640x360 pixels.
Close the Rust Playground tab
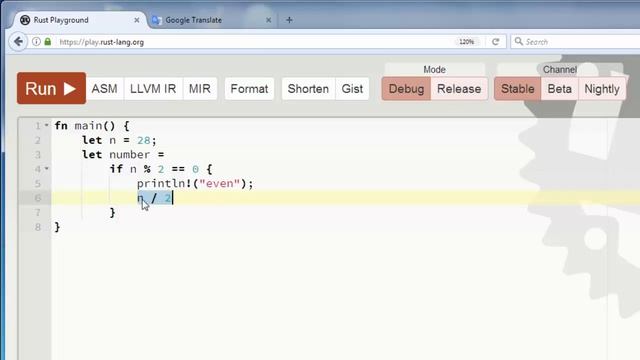[x=137, y=20]
